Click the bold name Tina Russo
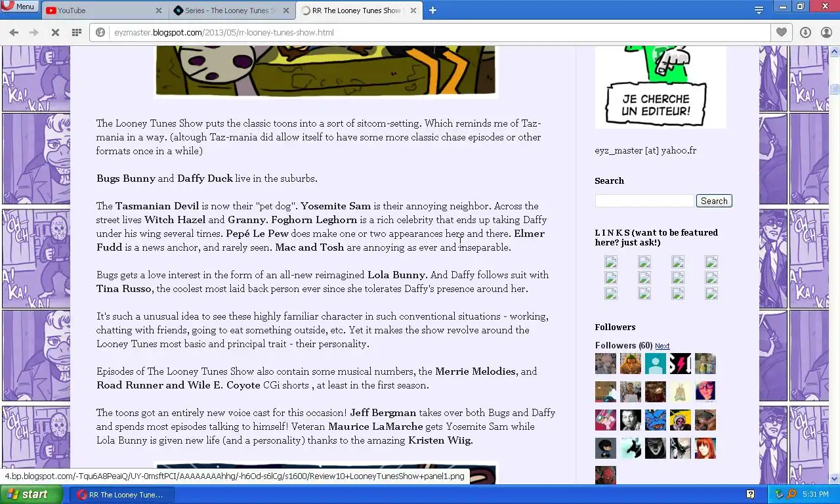The width and height of the screenshot is (840, 504). tap(124, 289)
